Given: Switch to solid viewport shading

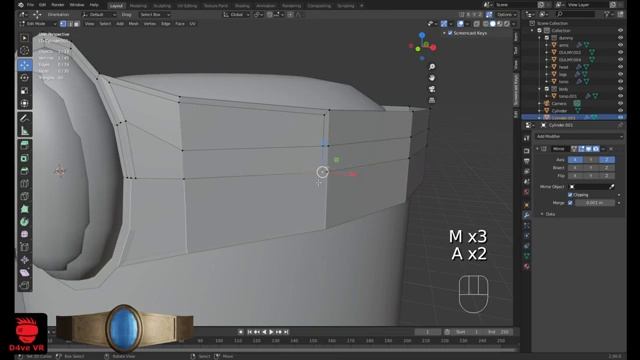Looking at the screenshot, I should [x=493, y=24].
